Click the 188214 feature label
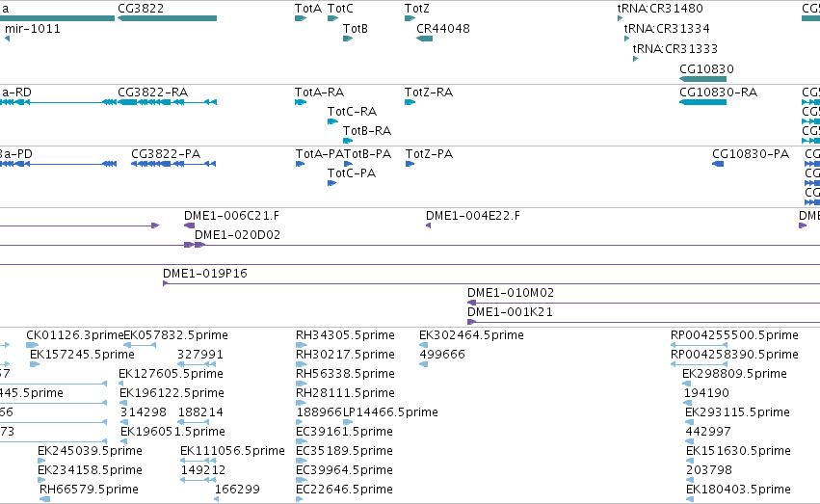The image size is (820, 504). pos(200,412)
